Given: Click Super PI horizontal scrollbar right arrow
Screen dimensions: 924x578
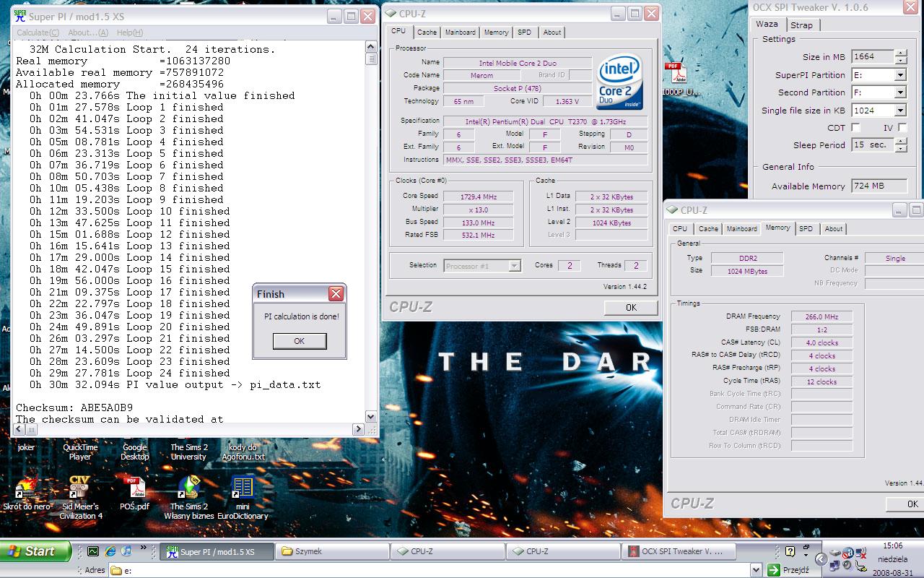Looking at the screenshot, I should pyautogui.click(x=359, y=429).
